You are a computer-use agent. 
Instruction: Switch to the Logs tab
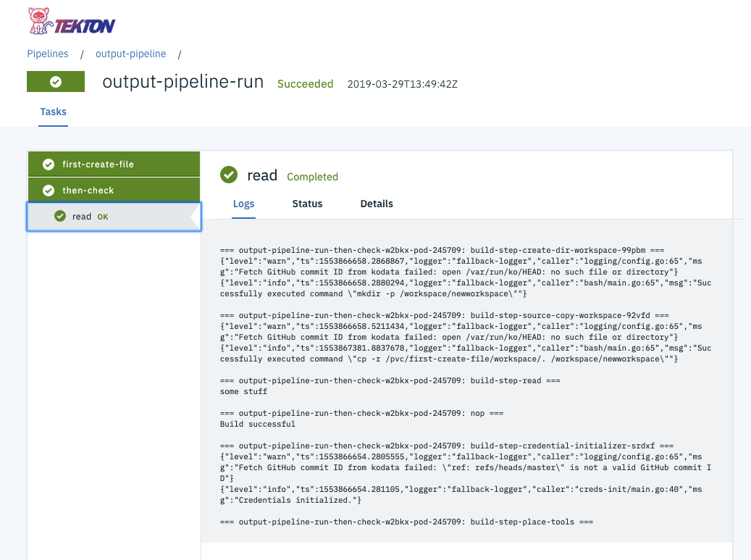click(x=243, y=204)
